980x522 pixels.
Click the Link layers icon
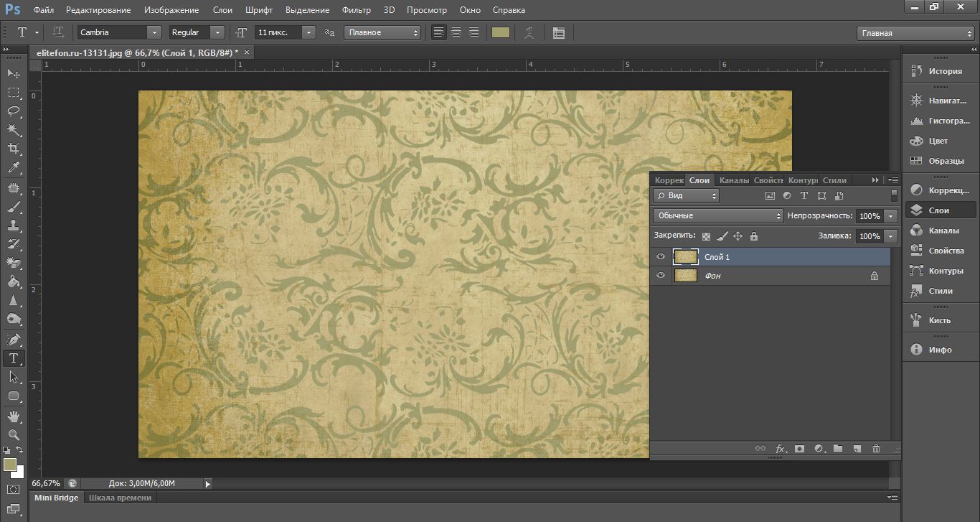(760, 449)
